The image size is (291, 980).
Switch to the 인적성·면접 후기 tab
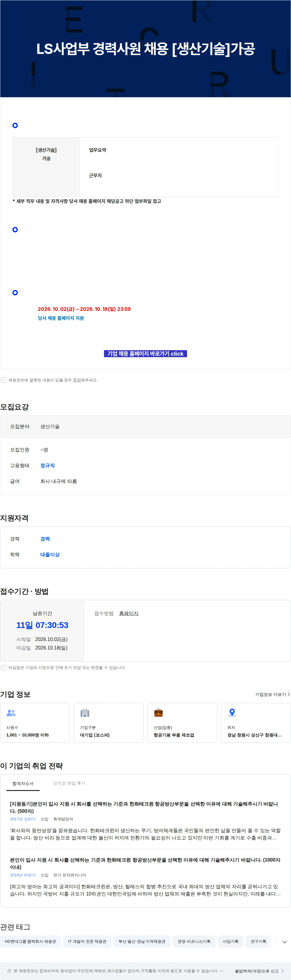(69, 783)
